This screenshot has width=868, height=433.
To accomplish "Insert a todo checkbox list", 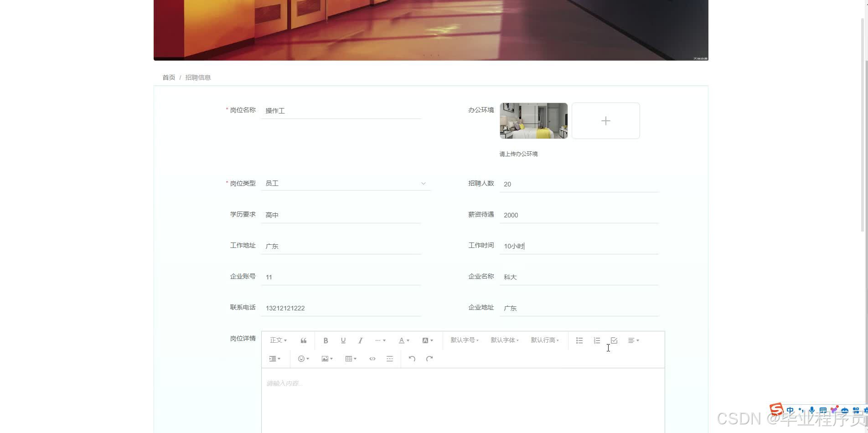I will 614,340.
